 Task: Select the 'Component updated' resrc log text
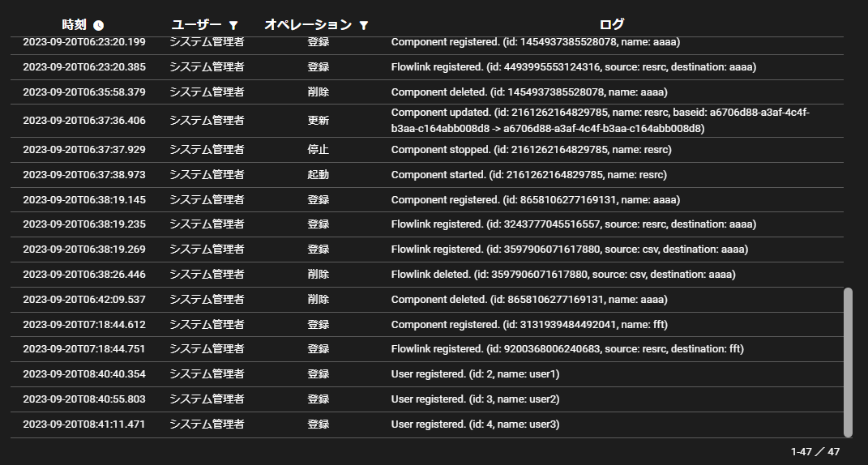tap(600, 121)
